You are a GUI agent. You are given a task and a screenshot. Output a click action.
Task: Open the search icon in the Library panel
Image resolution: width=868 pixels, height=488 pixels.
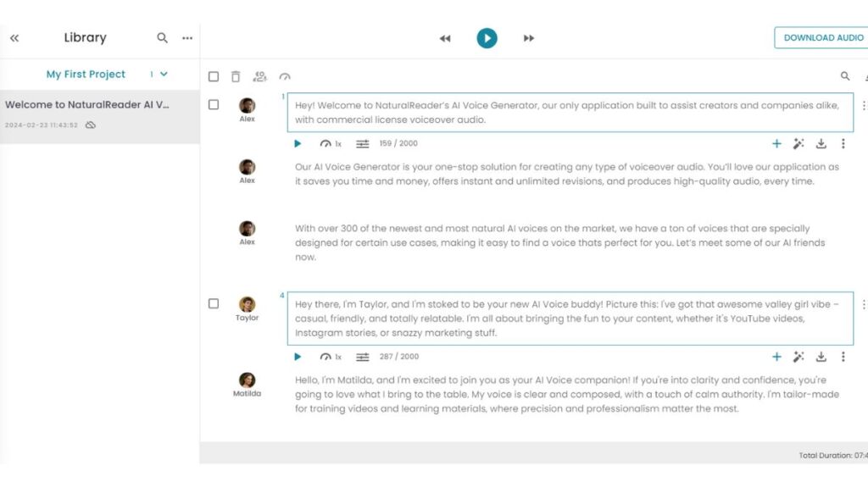point(161,37)
